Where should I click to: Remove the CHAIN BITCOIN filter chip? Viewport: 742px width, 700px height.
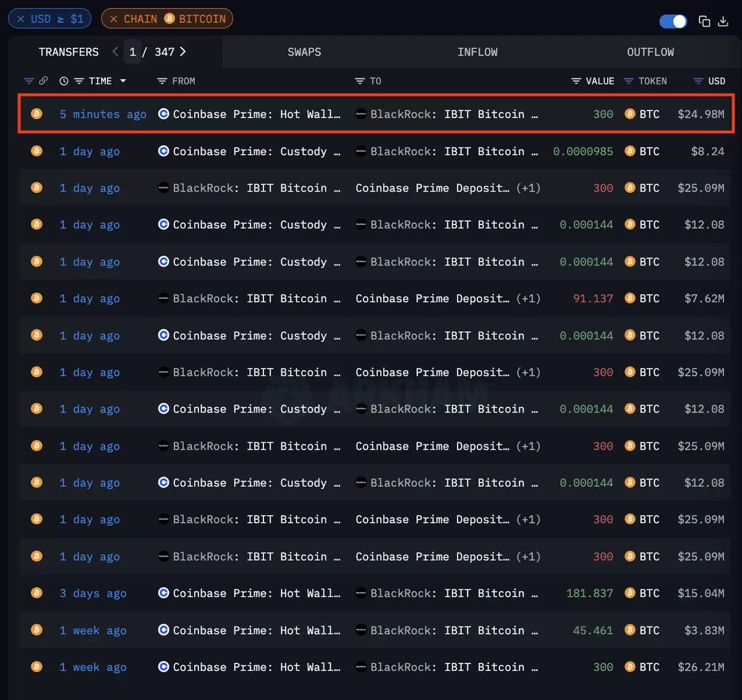[x=113, y=19]
